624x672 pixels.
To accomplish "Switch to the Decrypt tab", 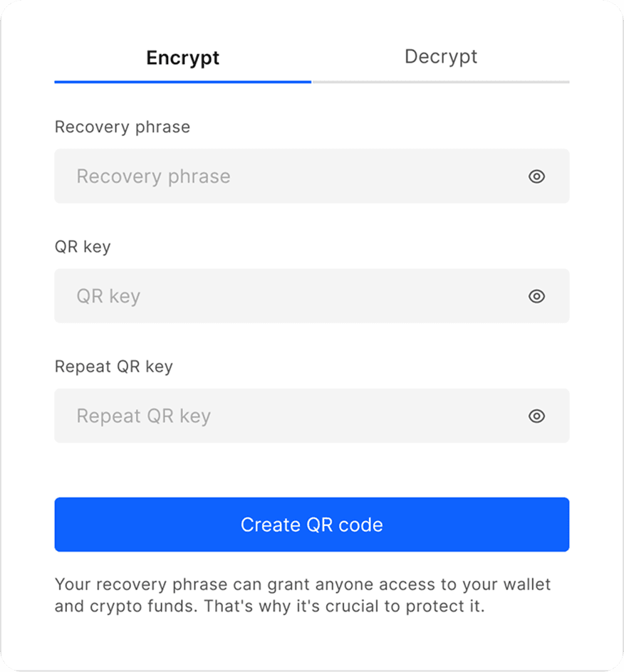I will point(440,57).
